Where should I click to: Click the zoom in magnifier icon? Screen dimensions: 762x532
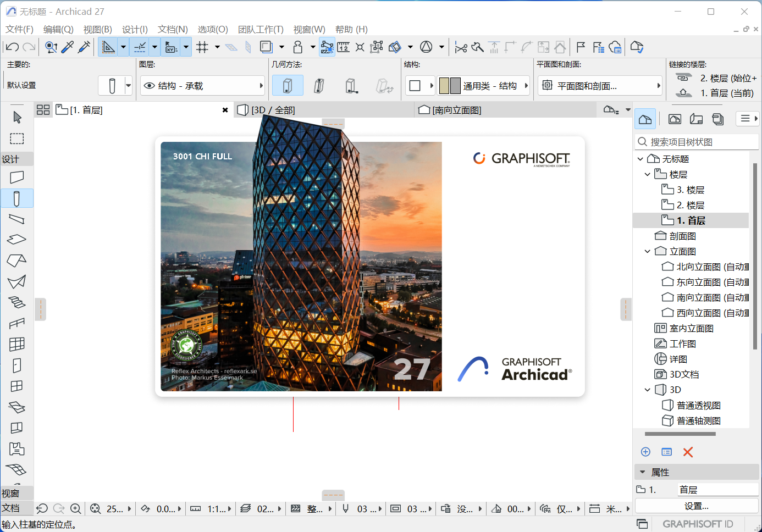[76, 509]
